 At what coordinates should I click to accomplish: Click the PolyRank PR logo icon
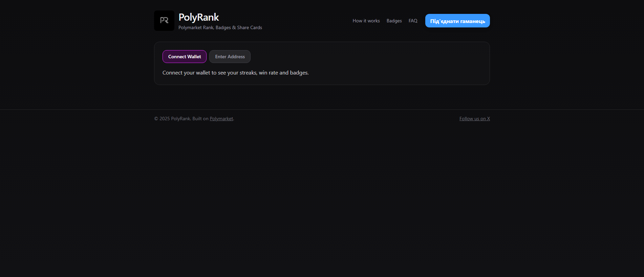pyautogui.click(x=164, y=21)
